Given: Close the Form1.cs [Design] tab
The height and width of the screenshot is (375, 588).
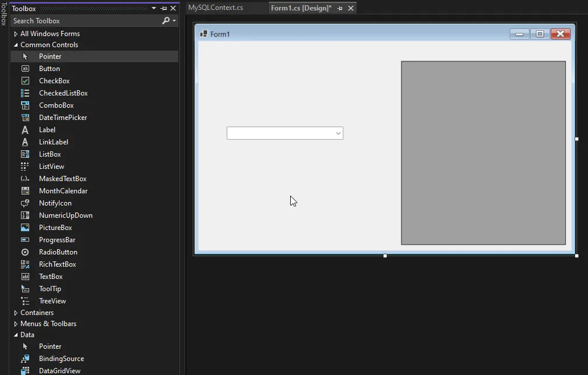Looking at the screenshot, I should (x=350, y=8).
